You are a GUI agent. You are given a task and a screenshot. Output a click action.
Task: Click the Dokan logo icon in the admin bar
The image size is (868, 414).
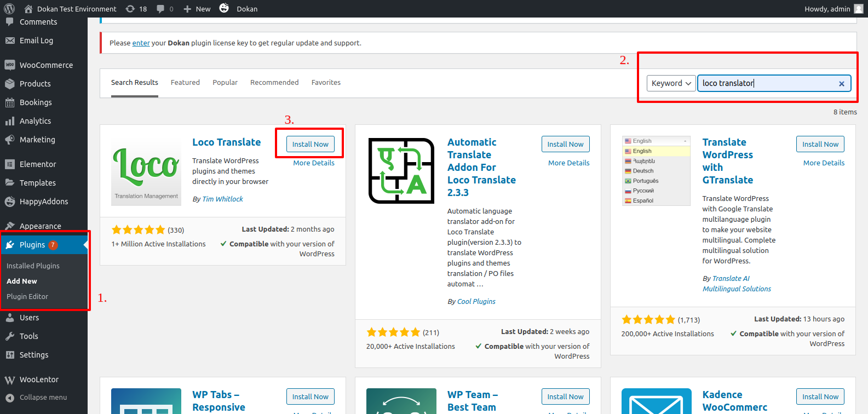224,8
